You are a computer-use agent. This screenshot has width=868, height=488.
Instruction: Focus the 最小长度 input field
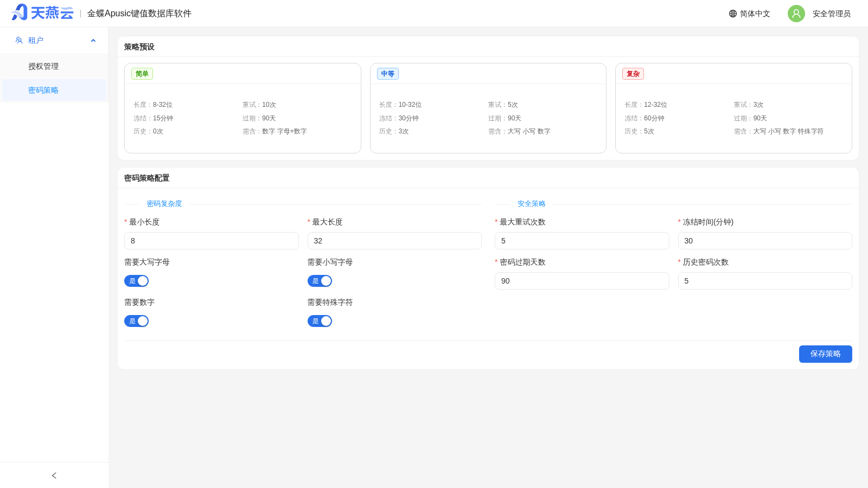point(212,241)
